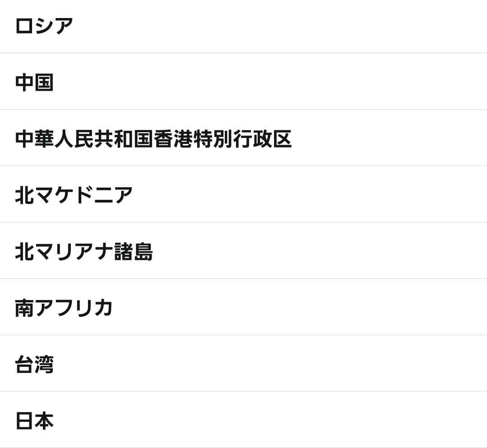Click the 北マケドニア country label

click(x=74, y=195)
